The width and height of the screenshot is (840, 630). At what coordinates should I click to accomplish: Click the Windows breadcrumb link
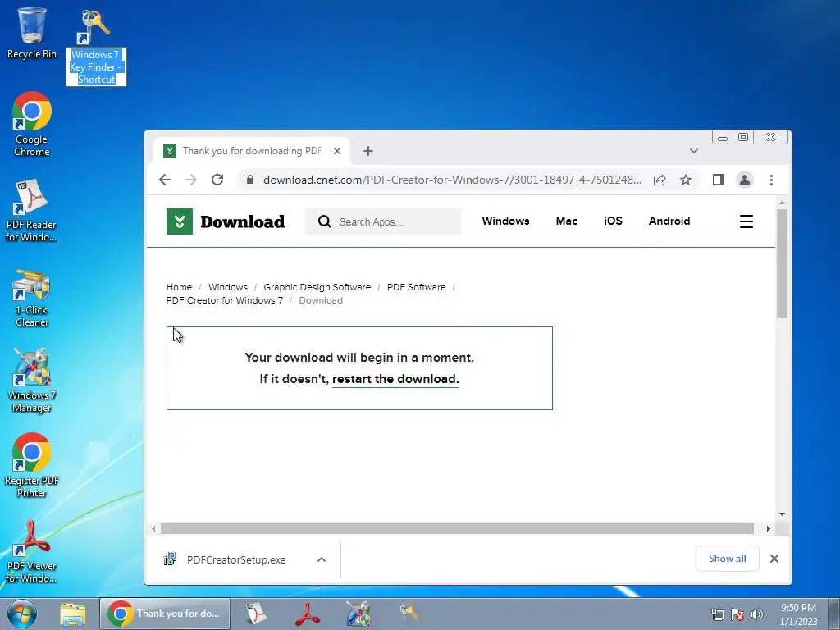(x=228, y=287)
